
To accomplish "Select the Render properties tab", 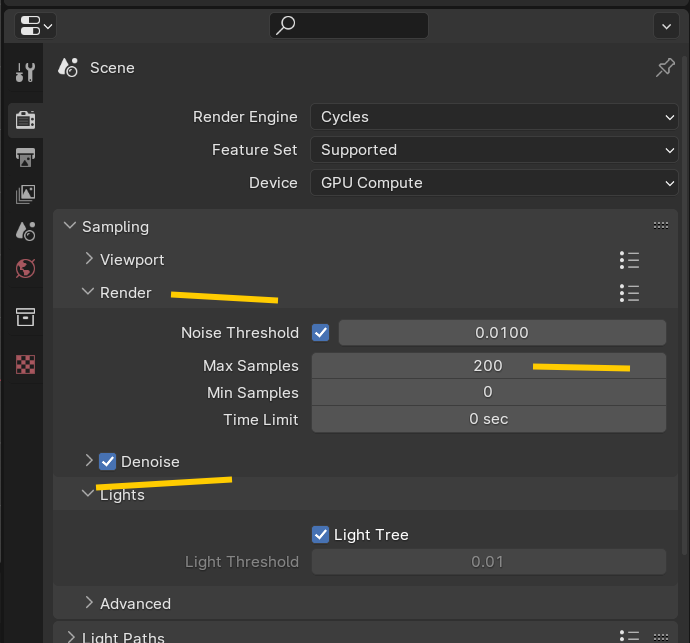I will [26, 120].
